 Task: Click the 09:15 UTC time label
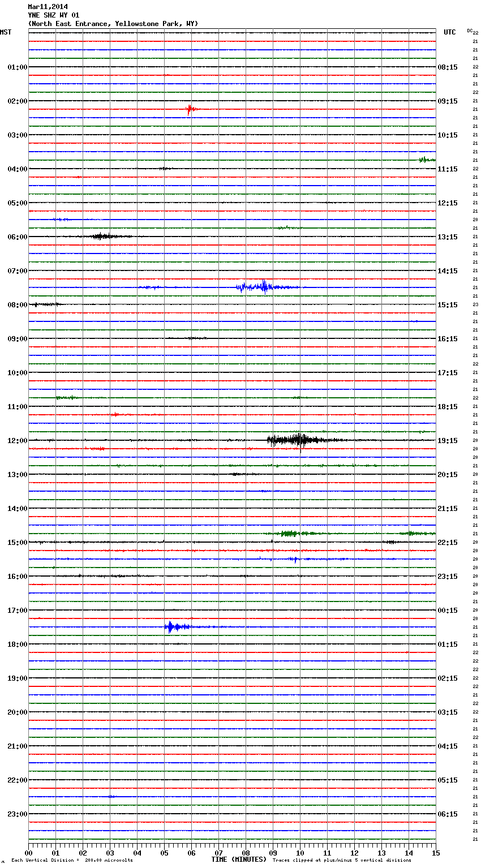coord(448,101)
